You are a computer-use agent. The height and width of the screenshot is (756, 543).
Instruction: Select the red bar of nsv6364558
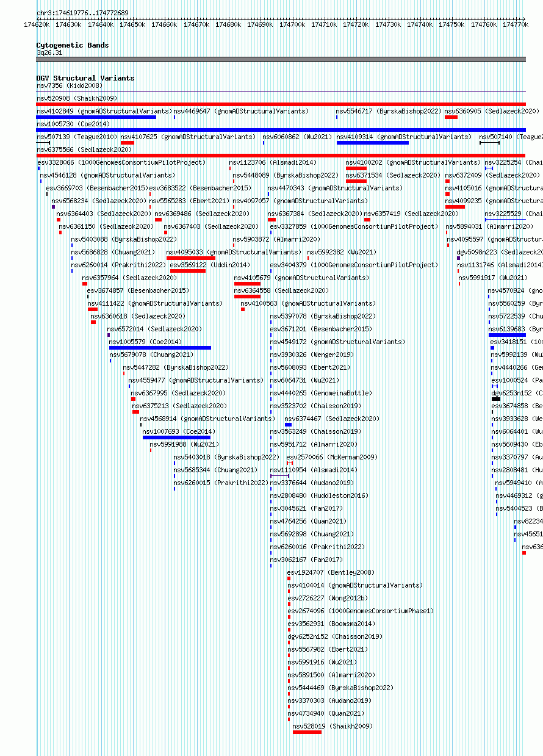pyautogui.click(x=247, y=297)
